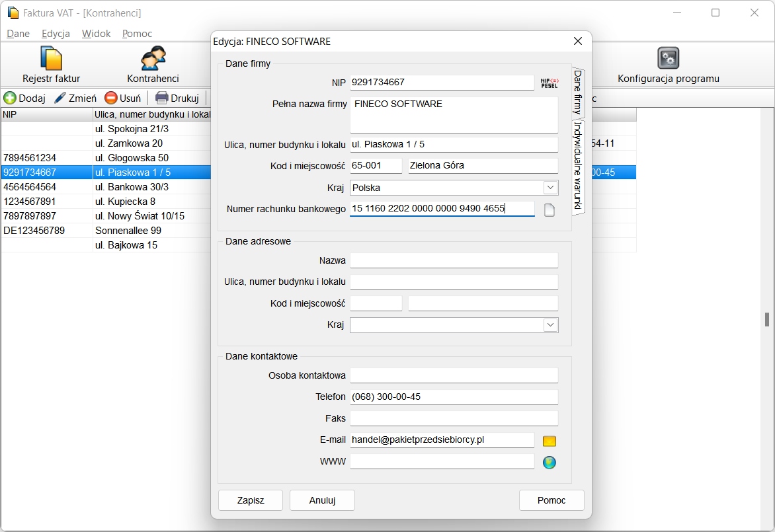Open the Kontrahenci toolbar icon
This screenshot has height=532, width=775.
coord(153,65)
